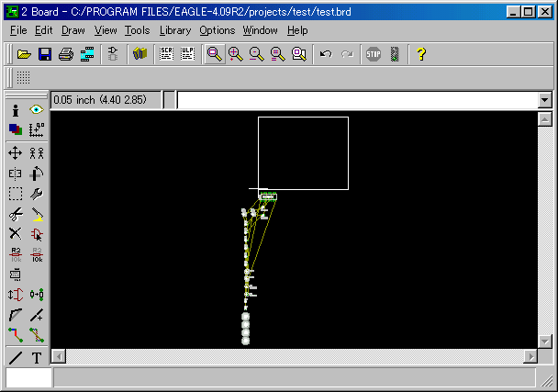558x392 pixels.
Task: Select the Route tool
Action: (x=16, y=335)
